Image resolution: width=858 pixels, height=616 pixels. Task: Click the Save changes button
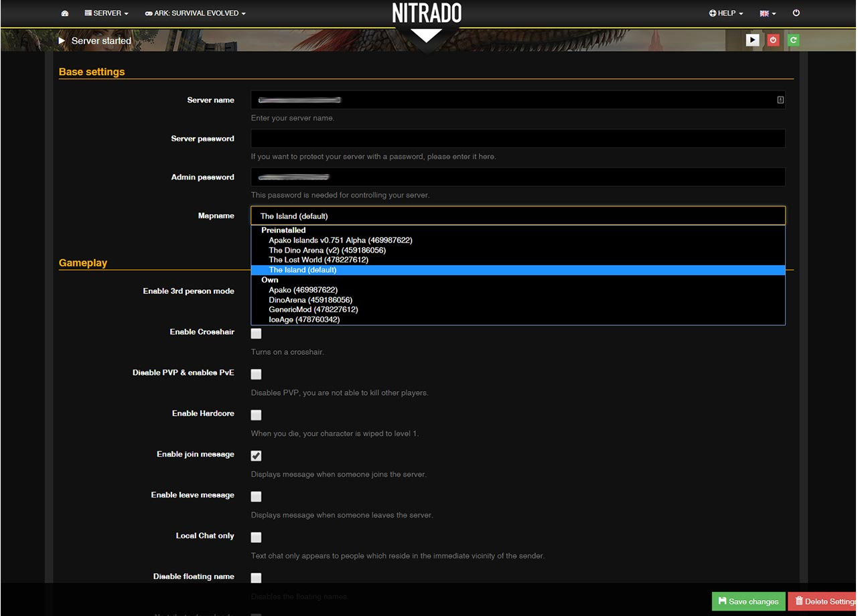748,601
